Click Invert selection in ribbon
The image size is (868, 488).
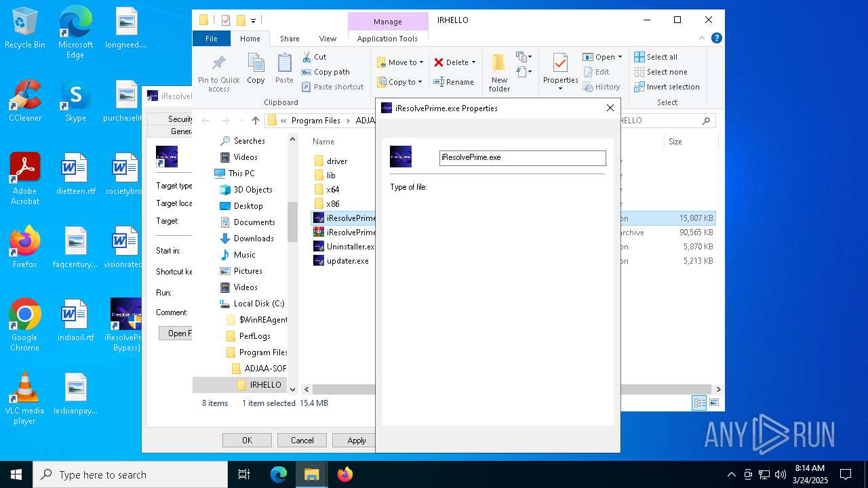[x=667, y=87]
